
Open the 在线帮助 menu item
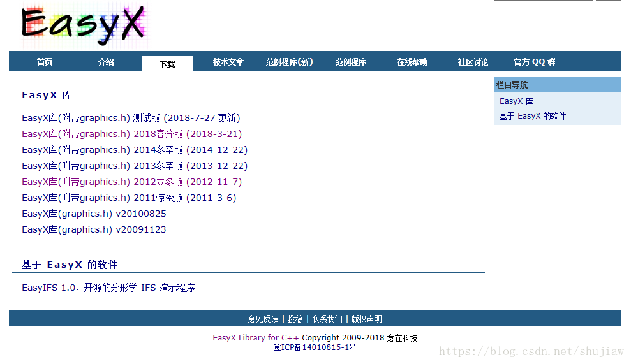click(x=412, y=62)
